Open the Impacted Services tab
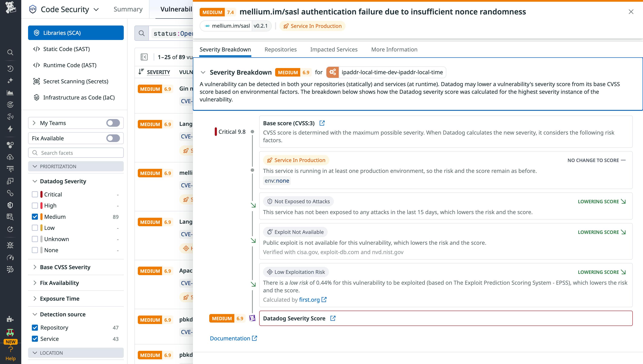This screenshot has width=643, height=364. pos(334,49)
